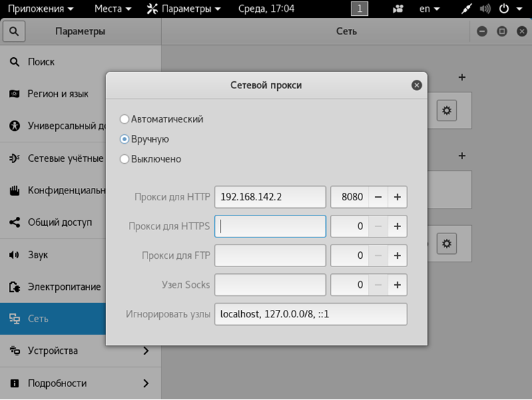532x400 pixels.
Task: Expand the Подробности sidebar chevron
Action: click(145, 383)
